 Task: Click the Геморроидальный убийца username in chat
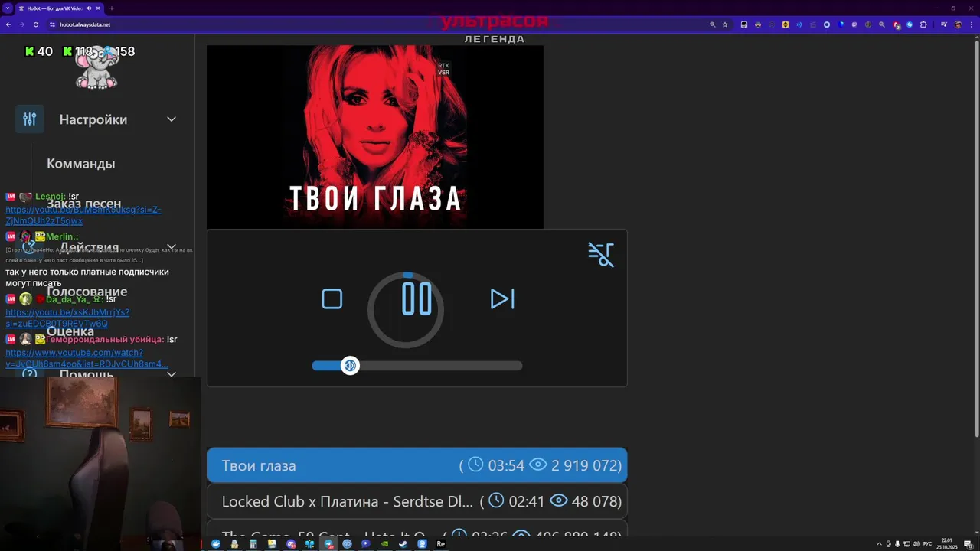104,339
